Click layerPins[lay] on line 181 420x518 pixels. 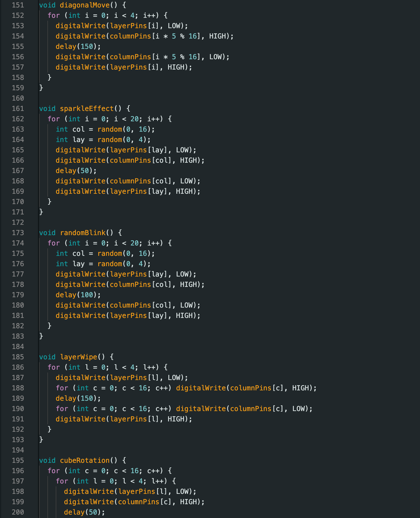click(x=139, y=316)
